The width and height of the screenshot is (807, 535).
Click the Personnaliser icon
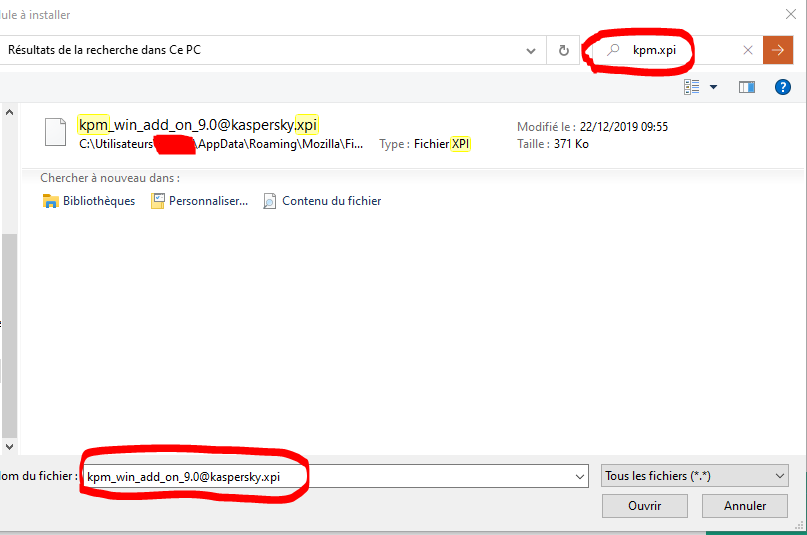pyautogui.click(x=157, y=201)
